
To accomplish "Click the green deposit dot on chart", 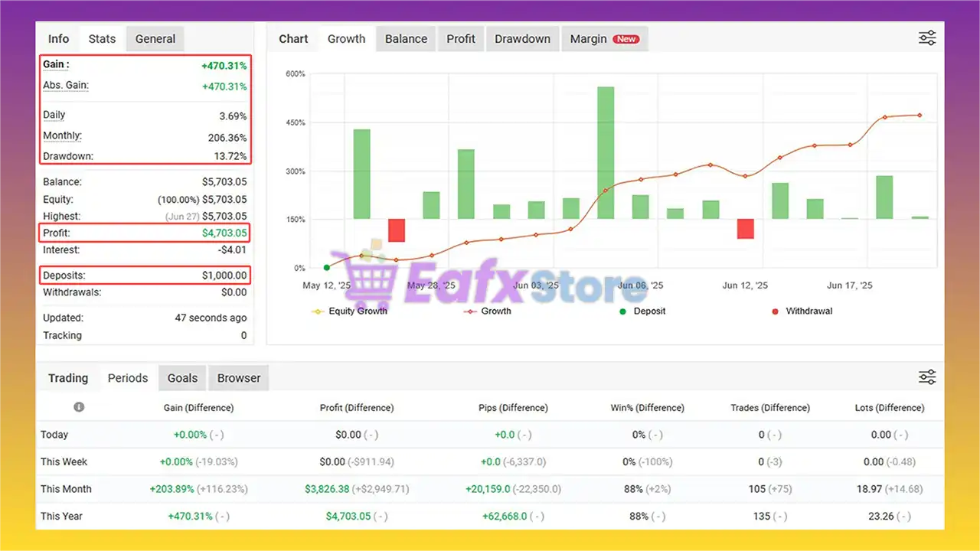I will coord(327,268).
